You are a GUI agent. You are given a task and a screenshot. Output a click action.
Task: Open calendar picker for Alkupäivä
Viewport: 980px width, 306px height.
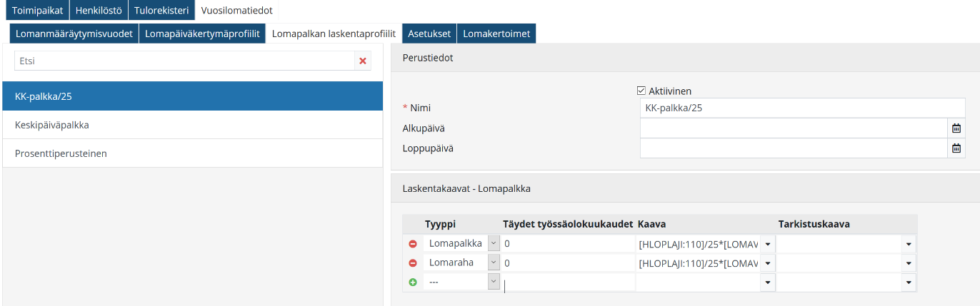956,128
